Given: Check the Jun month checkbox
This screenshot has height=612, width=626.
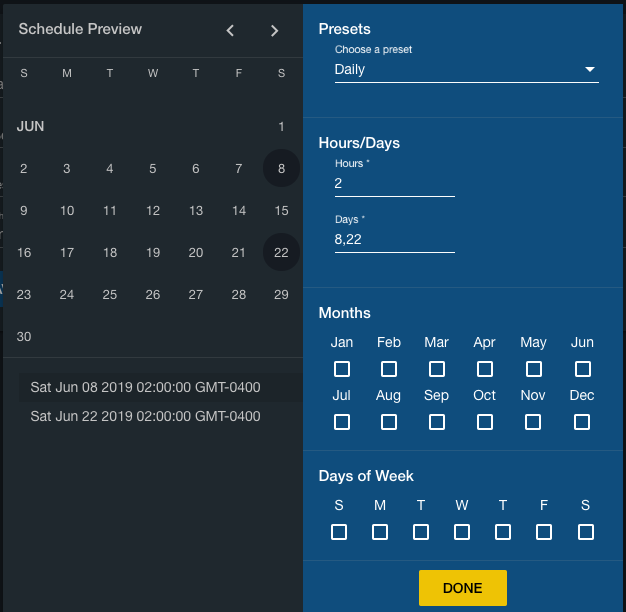Looking at the screenshot, I should click(x=582, y=369).
